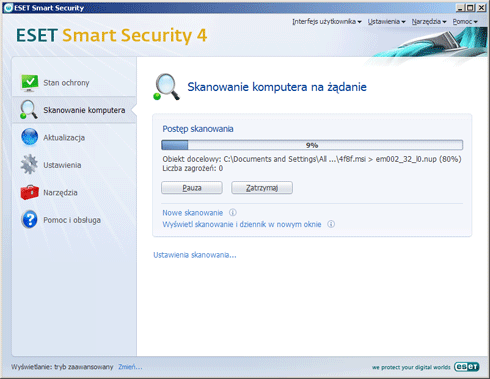Minimize the ESET Smart Security window
490x379 pixels.
coord(460,8)
